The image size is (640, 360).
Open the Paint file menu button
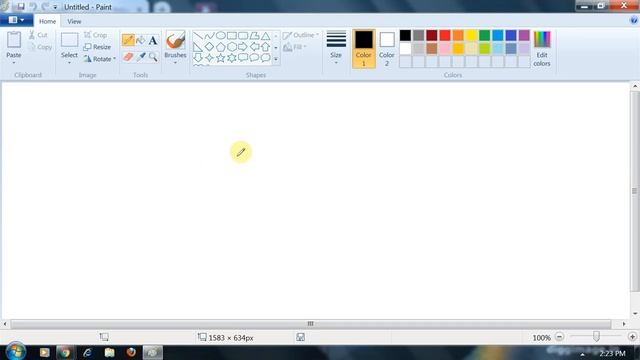coord(16,20)
